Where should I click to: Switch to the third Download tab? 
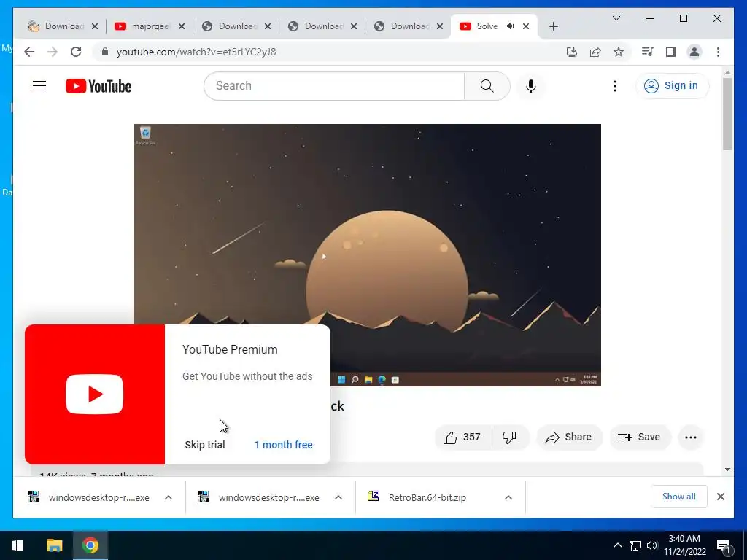pyautogui.click(x=236, y=26)
